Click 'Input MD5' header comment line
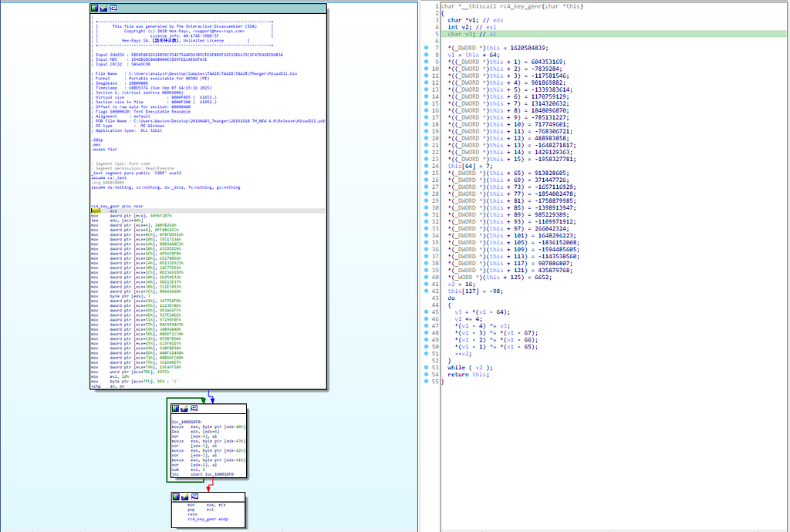Screen dimensions: 790x532 149,59
